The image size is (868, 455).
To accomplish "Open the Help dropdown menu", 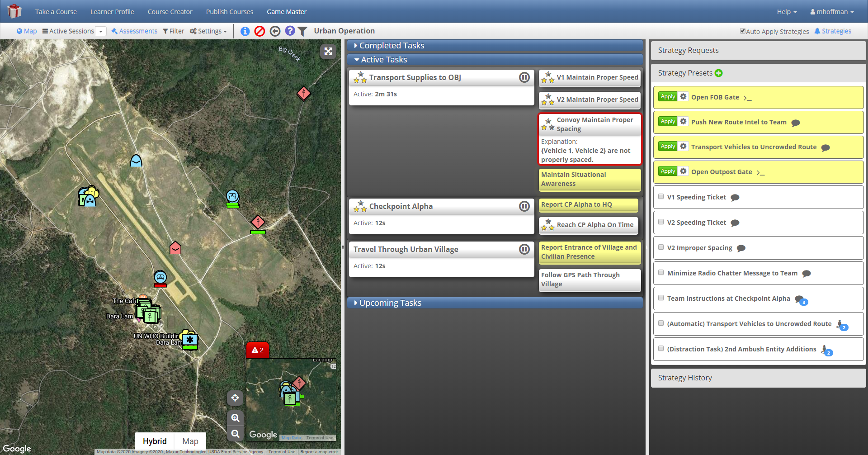I will [x=787, y=12].
